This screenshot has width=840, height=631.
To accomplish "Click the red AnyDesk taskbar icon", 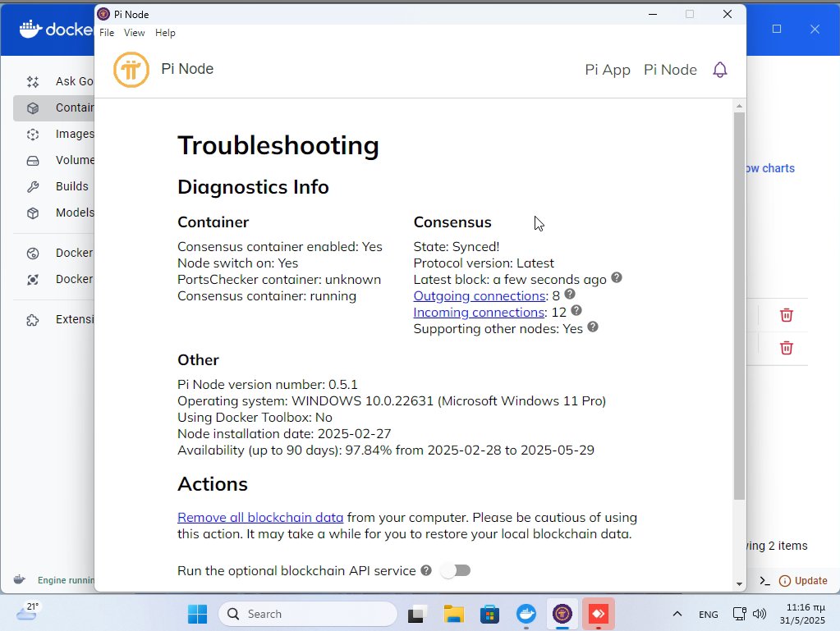I will [x=599, y=614].
